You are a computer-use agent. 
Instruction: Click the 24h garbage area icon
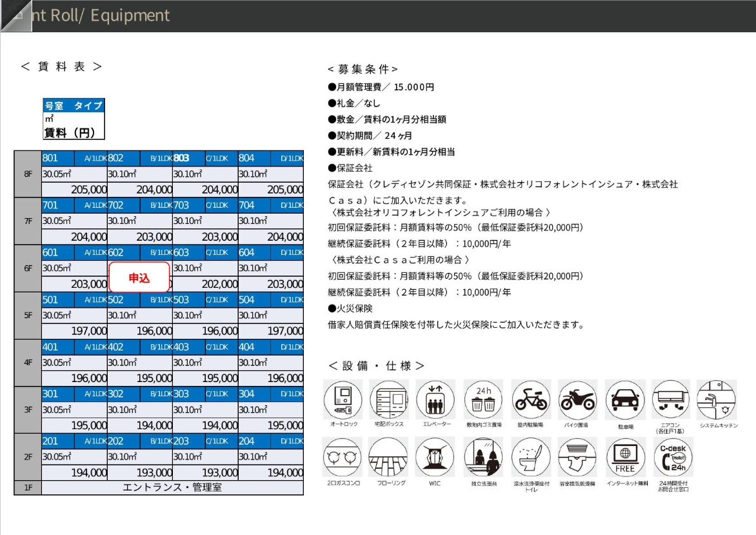484,399
